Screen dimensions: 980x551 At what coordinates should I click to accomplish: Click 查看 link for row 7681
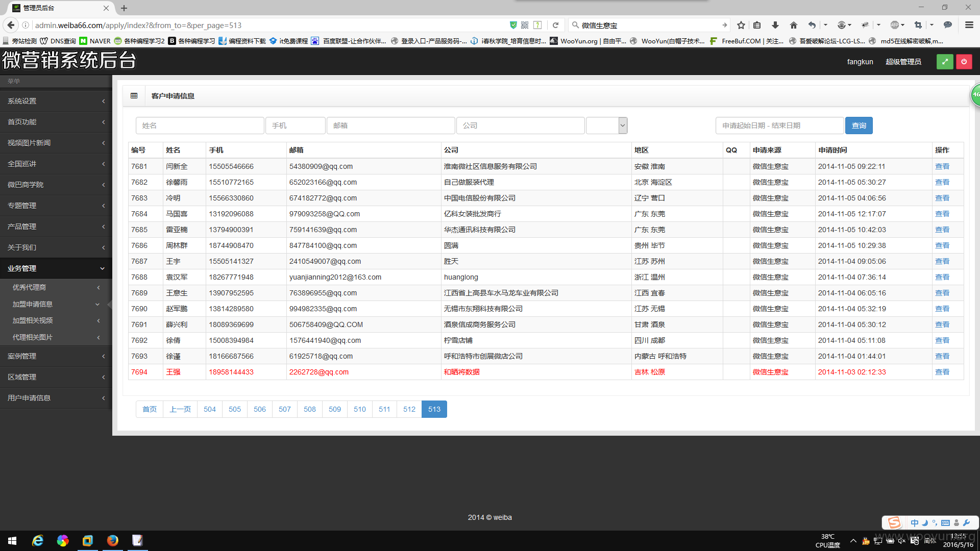pyautogui.click(x=942, y=166)
